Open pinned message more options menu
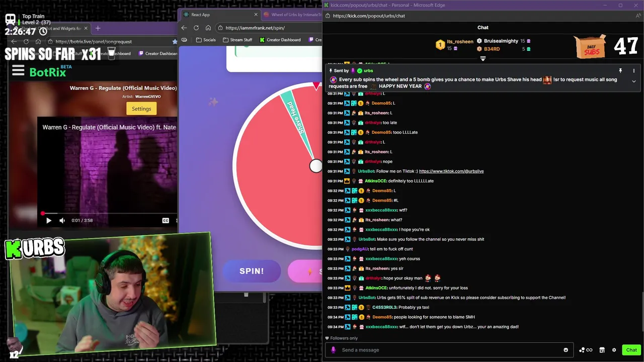This screenshot has width=644, height=362. coord(633,71)
